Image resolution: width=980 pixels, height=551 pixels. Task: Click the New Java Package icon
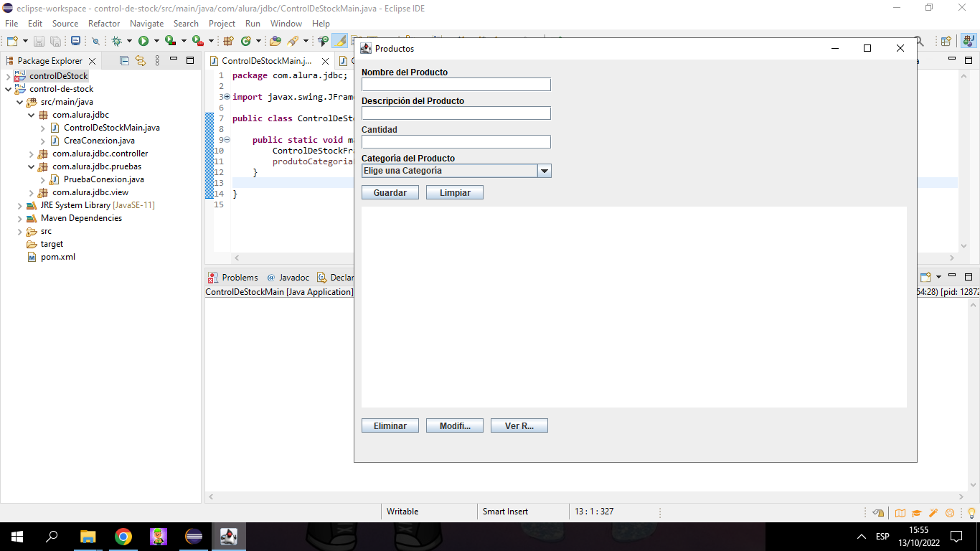(x=229, y=42)
